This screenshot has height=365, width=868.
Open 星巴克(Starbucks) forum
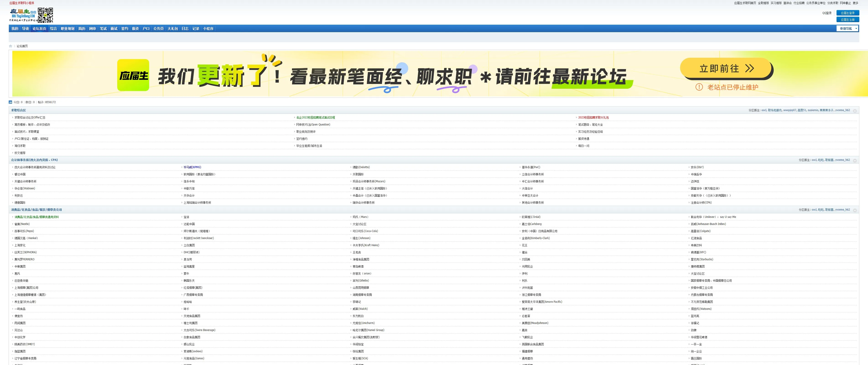[702, 260]
